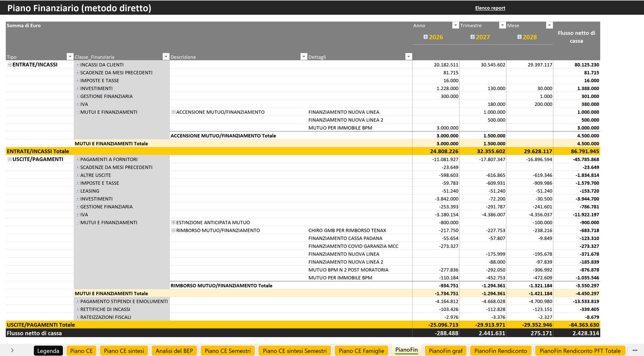Collapse the ENTRATE/INCASSI group
Viewport: 644px width, 356px height.
[10, 65]
